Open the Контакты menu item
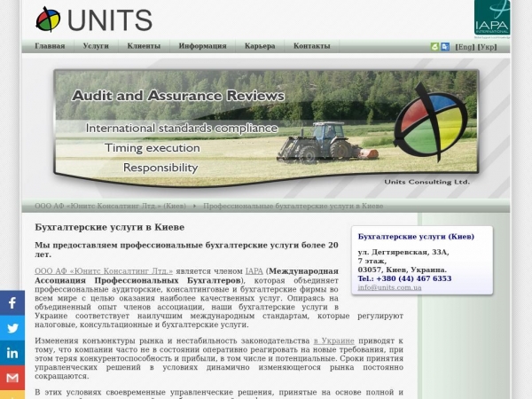Viewport: 532px width, 399px height. click(x=312, y=46)
